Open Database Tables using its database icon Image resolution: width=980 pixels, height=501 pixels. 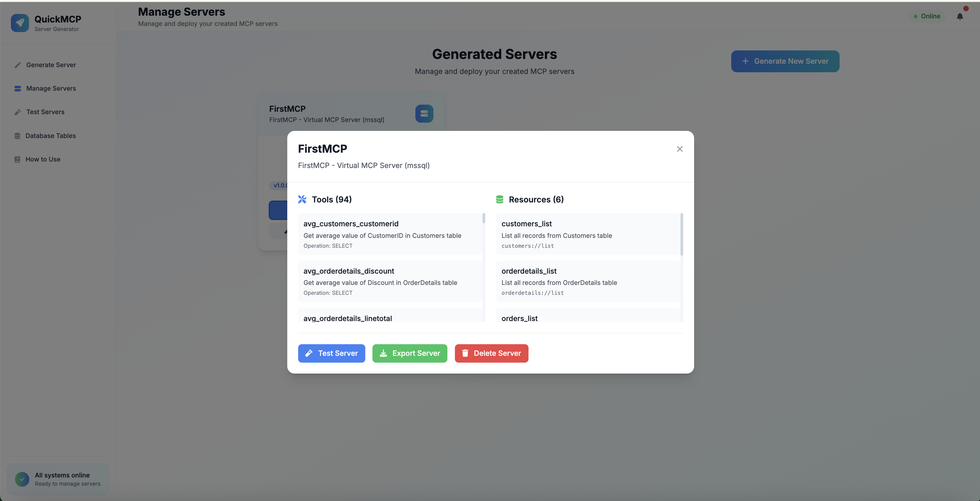click(18, 135)
